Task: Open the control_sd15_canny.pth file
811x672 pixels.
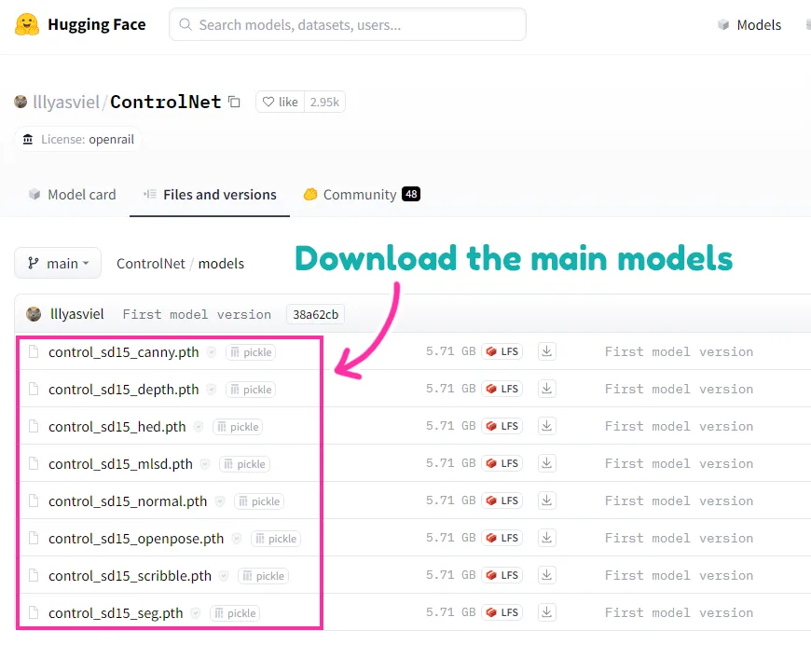Action: tap(124, 352)
